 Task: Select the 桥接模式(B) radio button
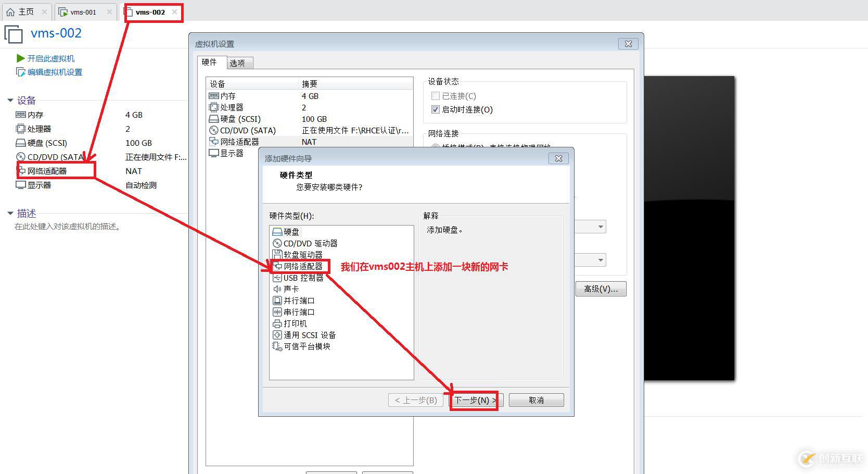click(x=436, y=145)
